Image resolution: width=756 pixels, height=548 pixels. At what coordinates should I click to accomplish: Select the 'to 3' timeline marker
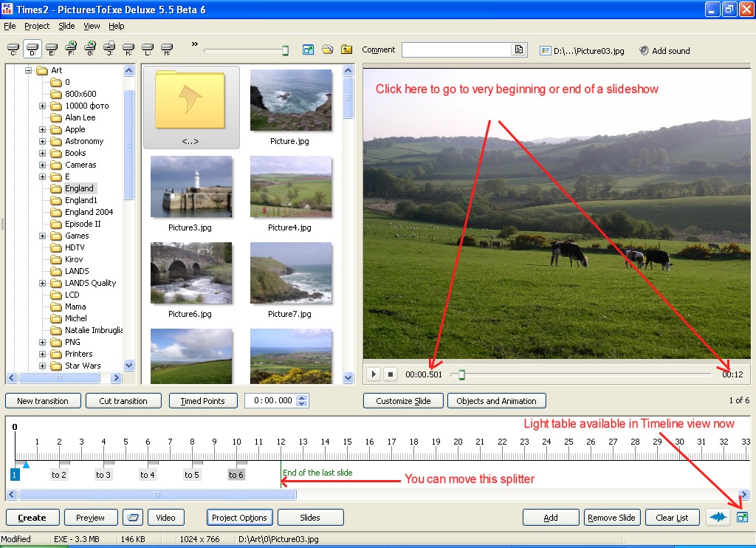coord(103,475)
